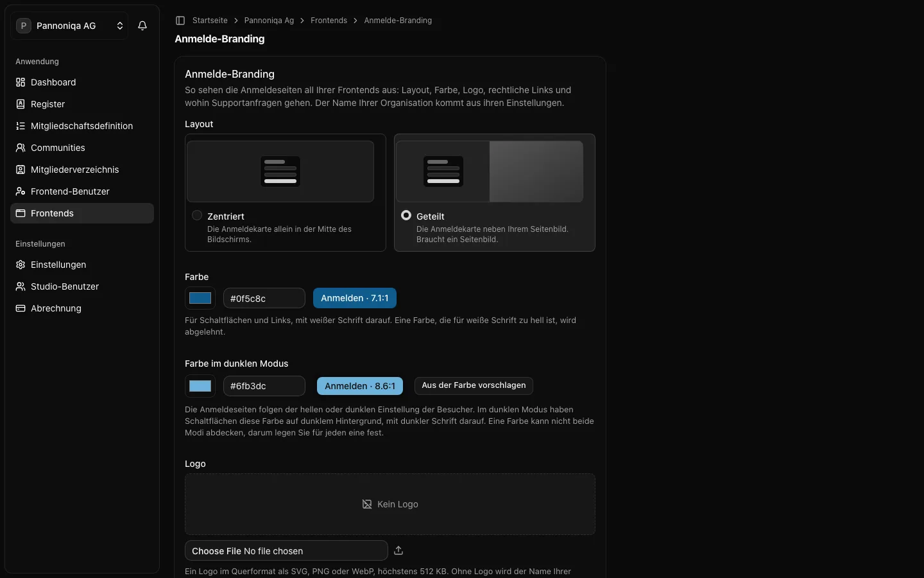
Task: Click the Einstellungen gear icon
Action: click(x=21, y=265)
